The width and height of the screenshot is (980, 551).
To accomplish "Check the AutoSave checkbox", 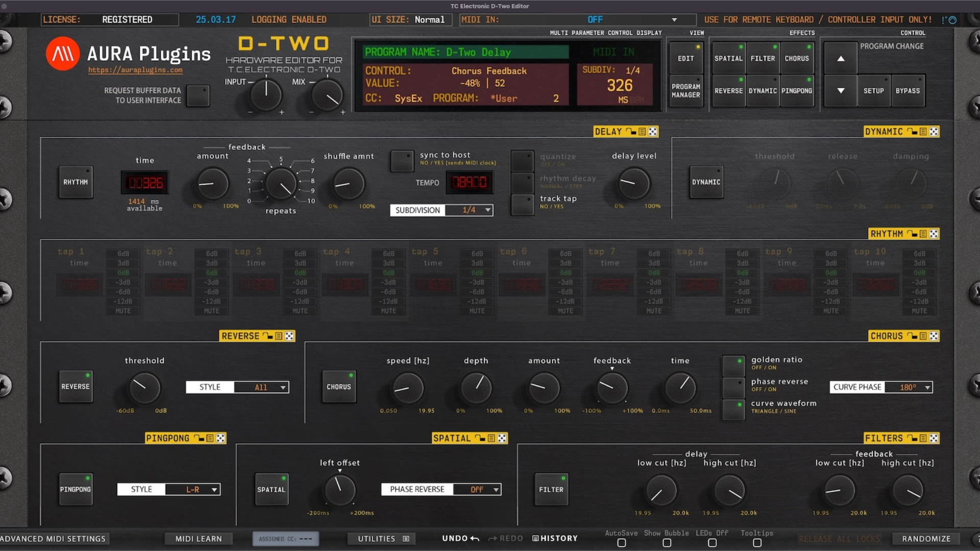I will [x=621, y=543].
